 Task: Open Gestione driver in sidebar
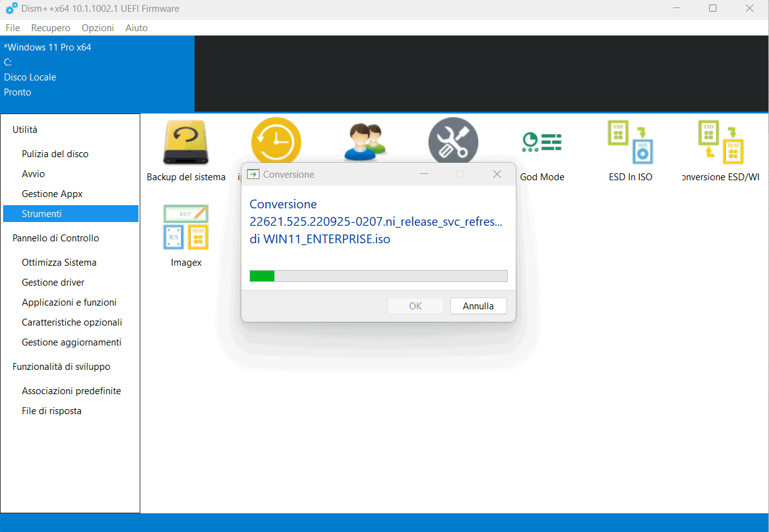pos(70,283)
